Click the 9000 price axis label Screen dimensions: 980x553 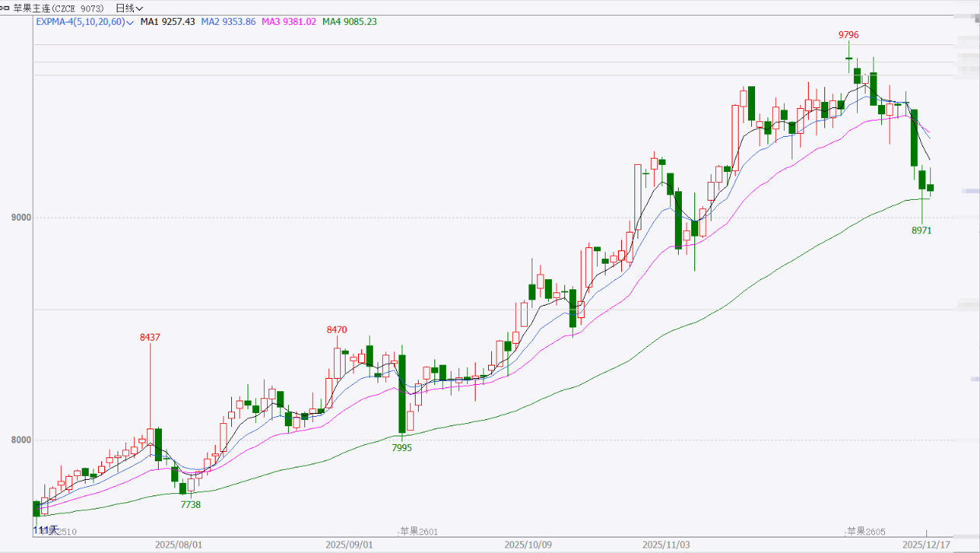[x=20, y=218]
